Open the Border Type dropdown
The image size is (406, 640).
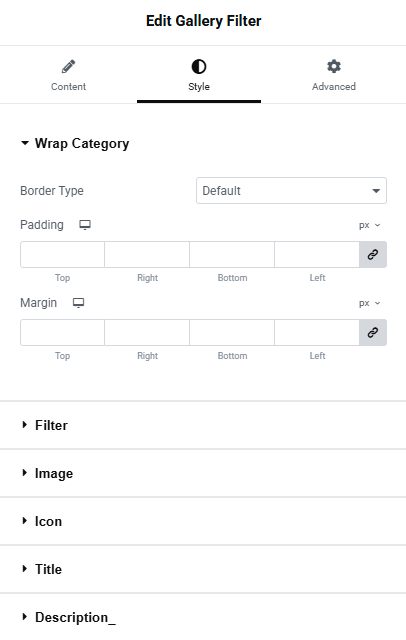(291, 191)
